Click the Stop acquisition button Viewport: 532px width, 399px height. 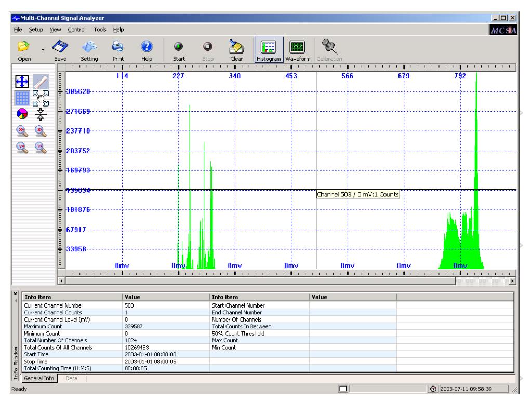point(208,50)
